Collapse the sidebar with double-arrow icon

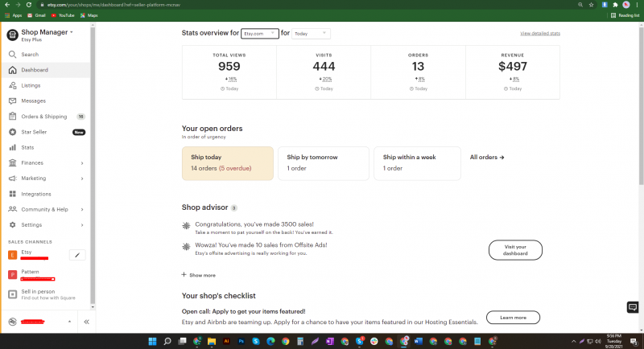(x=87, y=322)
